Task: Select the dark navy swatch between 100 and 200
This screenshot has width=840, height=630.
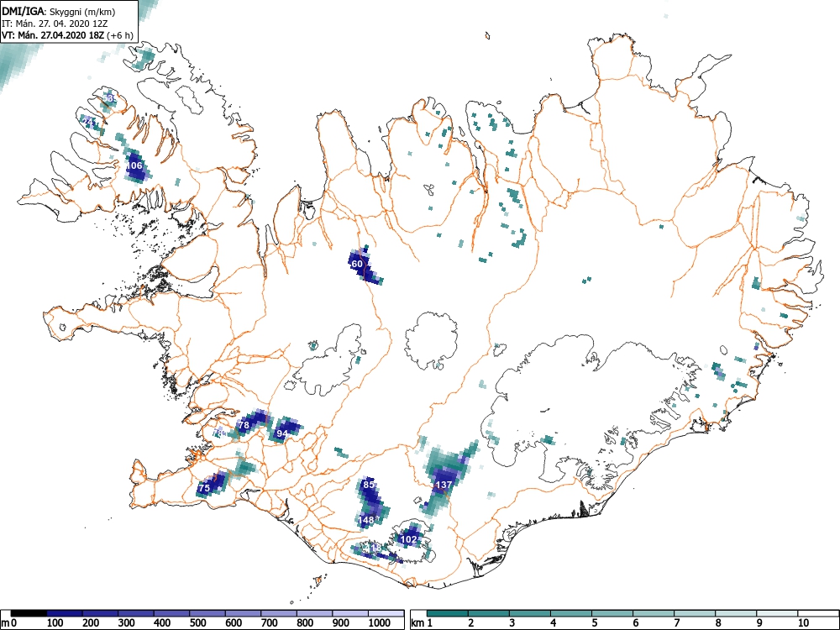Action: click(65, 613)
